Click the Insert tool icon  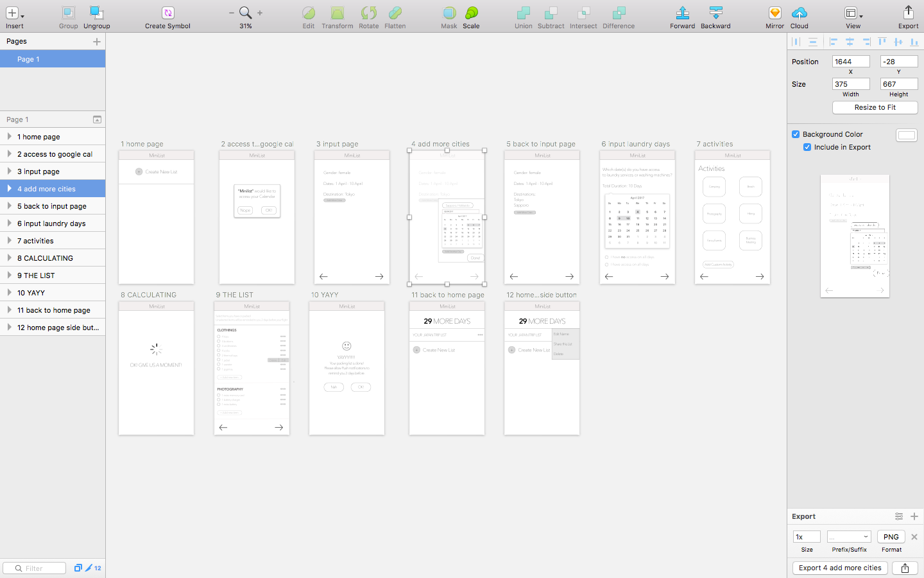pyautogui.click(x=13, y=13)
